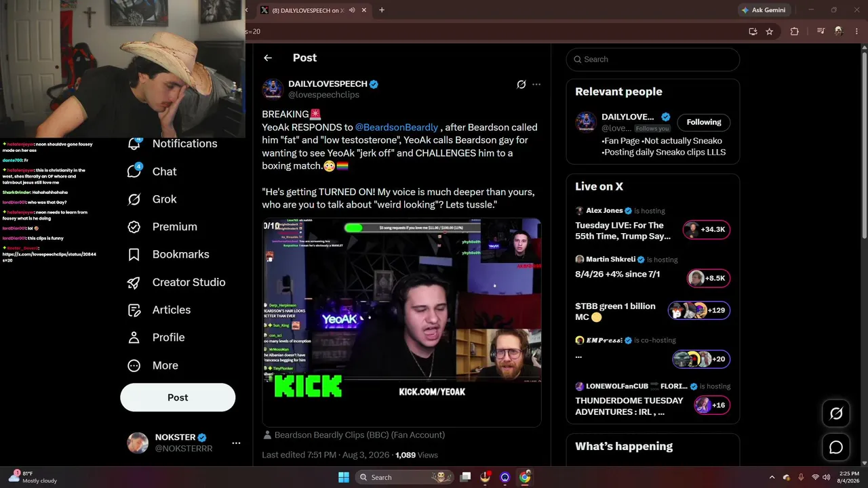Screen dimensions: 868x488
Task: Close the DAILYLOVESPEECH browser tab
Action: click(364, 10)
